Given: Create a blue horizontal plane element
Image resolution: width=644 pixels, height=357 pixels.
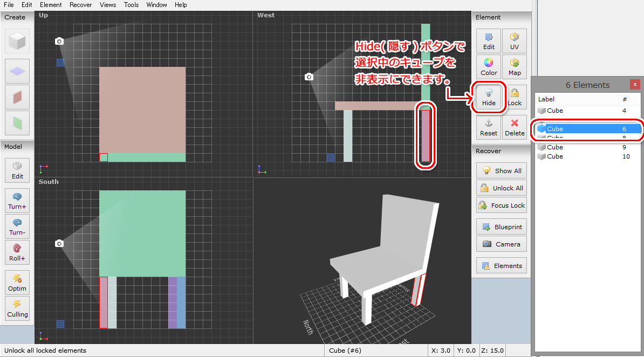Looking at the screenshot, I should tap(17, 71).
